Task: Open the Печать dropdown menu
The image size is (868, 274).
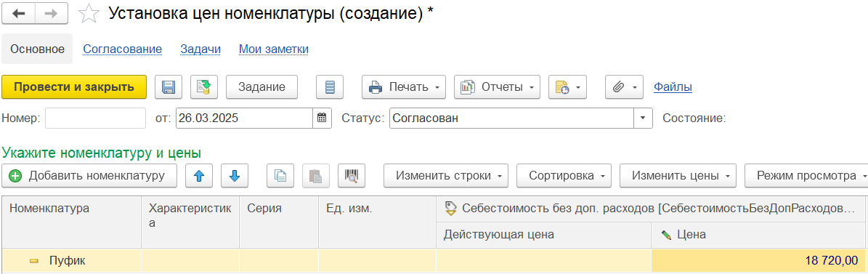Action: click(404, 87)
